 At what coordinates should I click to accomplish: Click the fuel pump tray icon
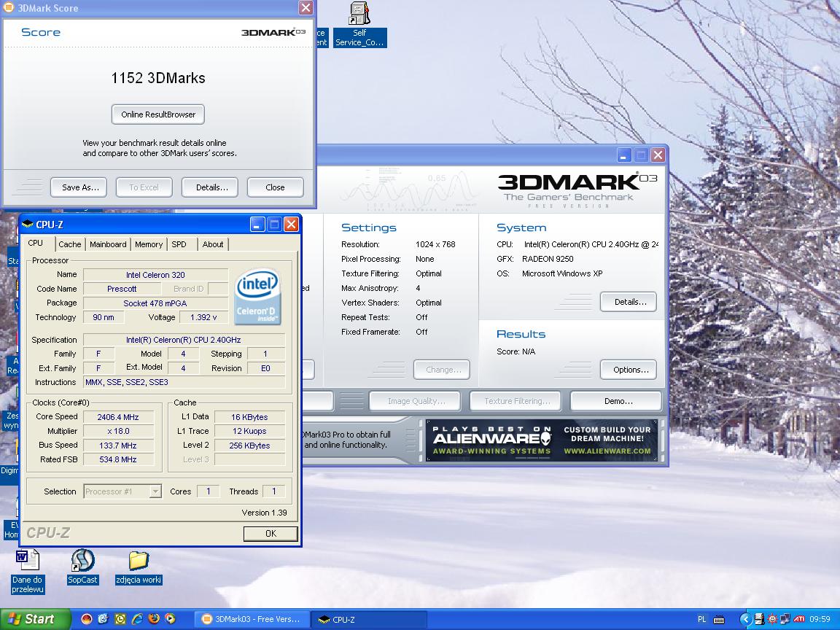759,619
